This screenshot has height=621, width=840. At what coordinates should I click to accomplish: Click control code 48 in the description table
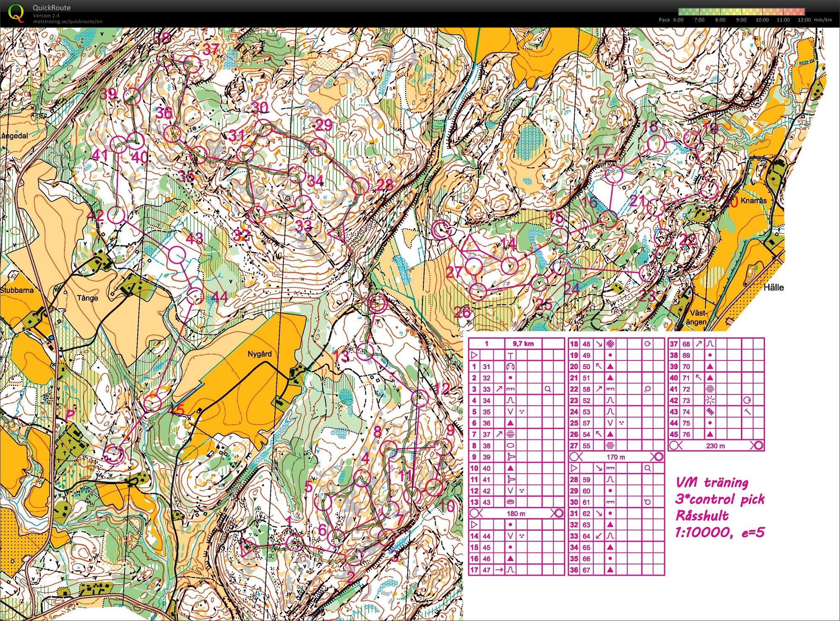(586, 344)
